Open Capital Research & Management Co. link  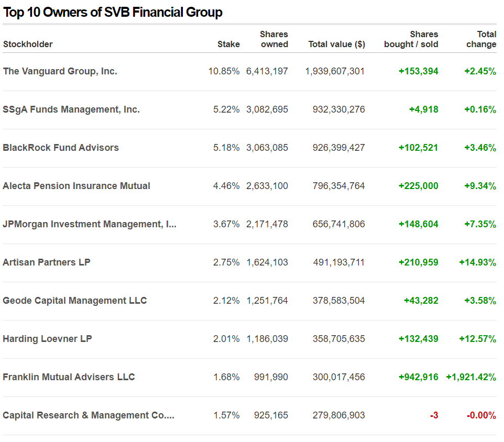[x=89, y=415]
